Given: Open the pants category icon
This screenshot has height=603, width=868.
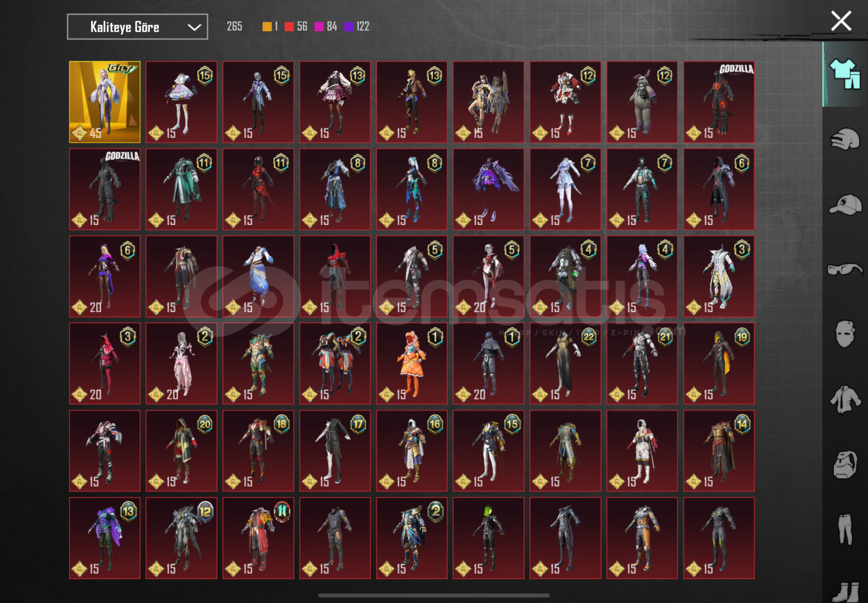Looking at the screenshot, I should coord(845,529).
